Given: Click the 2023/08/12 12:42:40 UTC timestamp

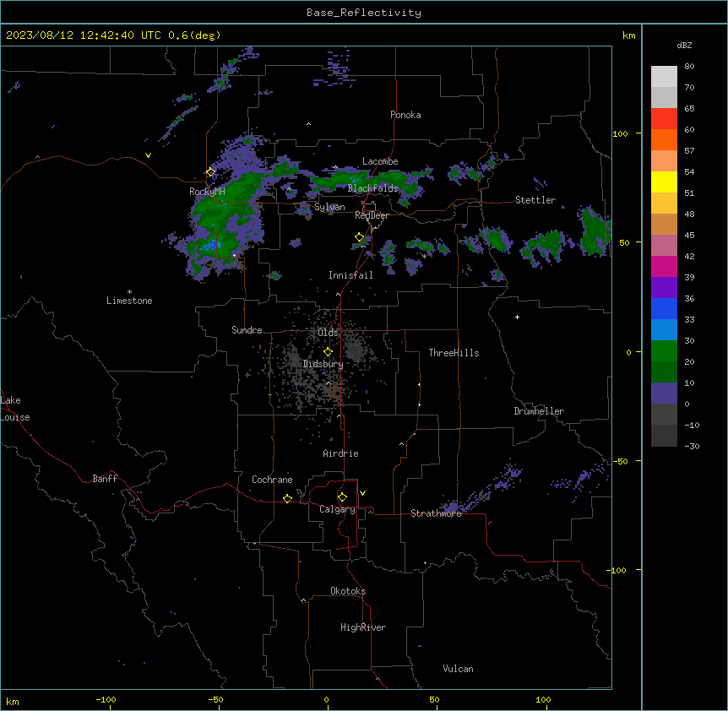Looking at the screenshot, I should pyautogui.click(x=84, y=35).
